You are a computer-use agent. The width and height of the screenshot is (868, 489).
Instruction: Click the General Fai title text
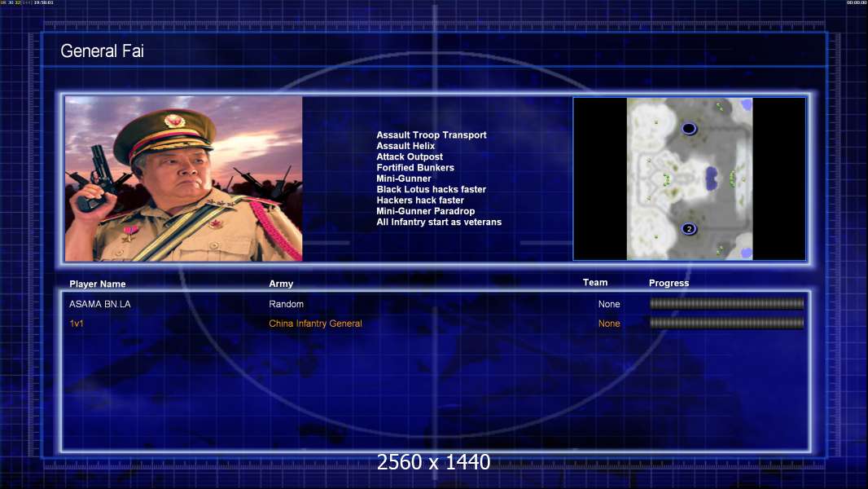pyautogui.click(x=102, y=51)
